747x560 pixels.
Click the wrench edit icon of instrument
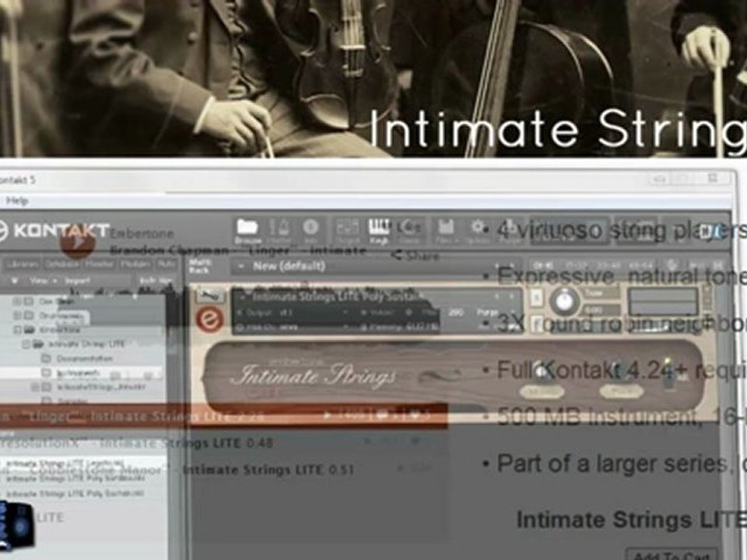(x=209, y=296)
